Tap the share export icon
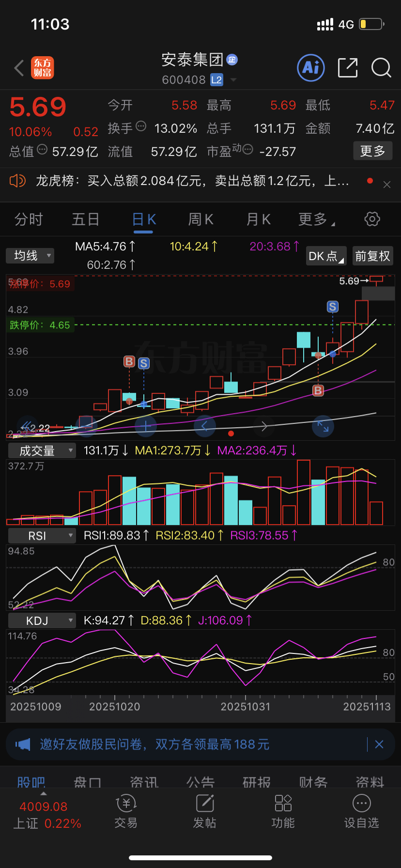The width and height of the screenshot is (401, 868). pos(348,67)
